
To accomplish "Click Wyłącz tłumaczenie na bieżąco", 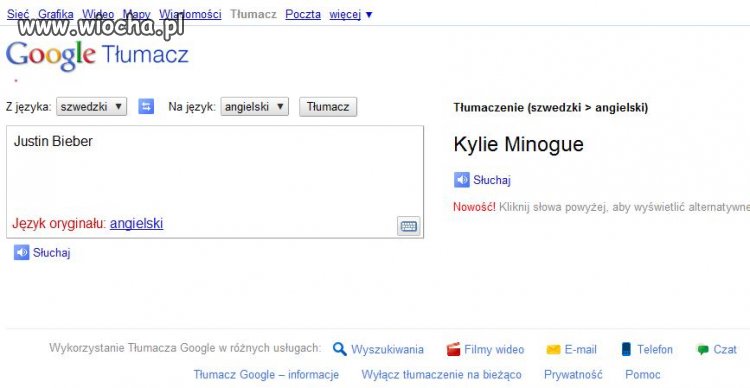I will point(441,375).
